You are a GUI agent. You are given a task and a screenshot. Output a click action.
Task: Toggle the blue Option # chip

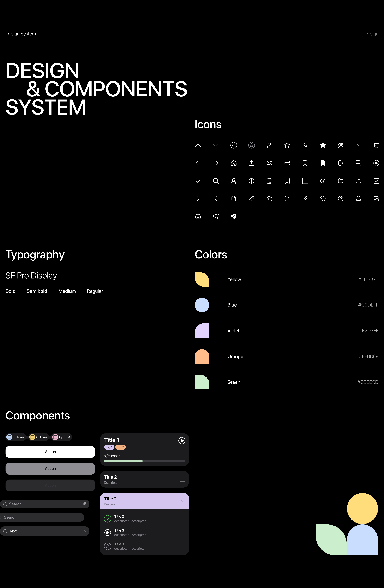point(16,437)
